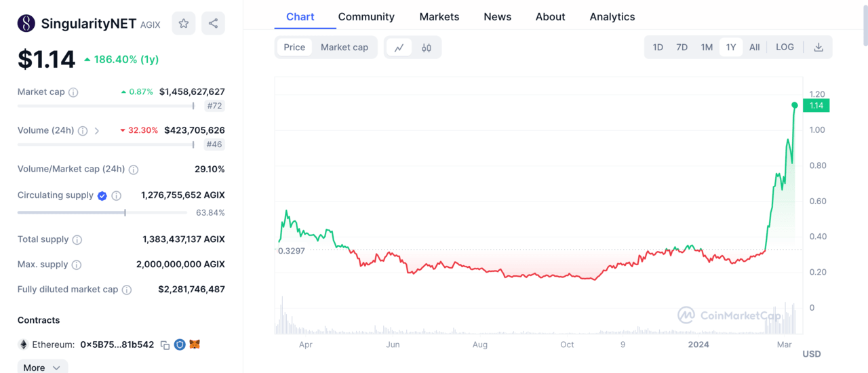
Task: Click the circulating supply progress bar
Action: (x=102, y=213)
